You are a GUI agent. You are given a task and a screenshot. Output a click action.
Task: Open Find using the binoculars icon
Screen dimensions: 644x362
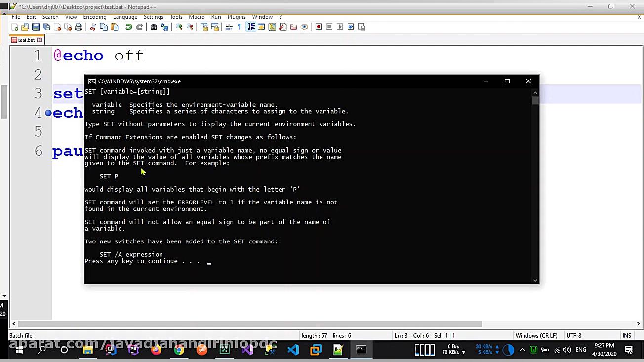[x=154, y=27]
